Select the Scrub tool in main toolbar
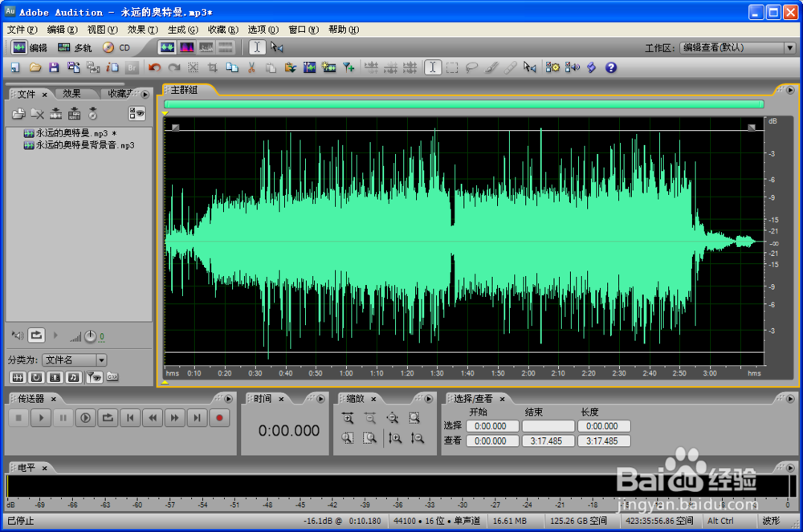 [530, 67]
